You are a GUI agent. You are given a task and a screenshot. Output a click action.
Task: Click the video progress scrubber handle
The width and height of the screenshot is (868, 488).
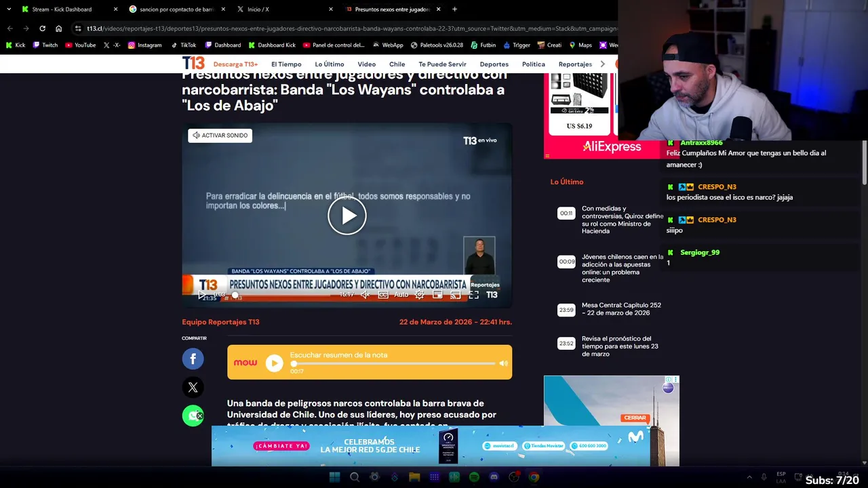(x=235, y=295)
